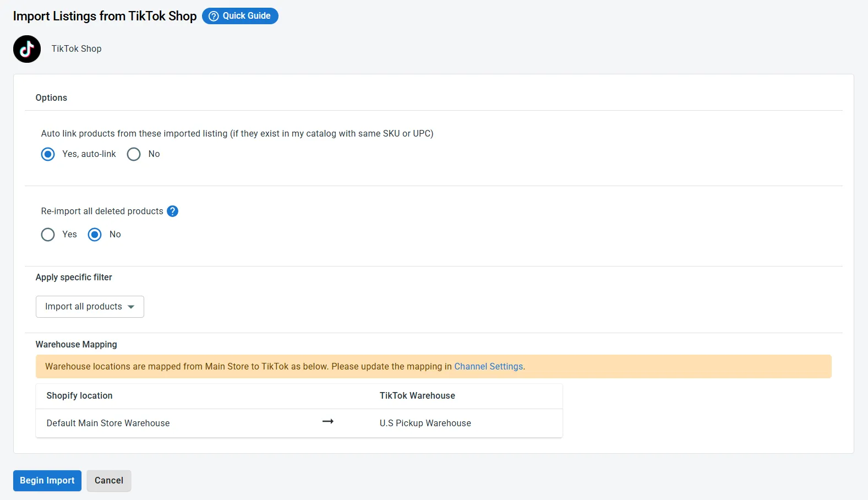Select 'No' for auto link products

click(134, 154)
